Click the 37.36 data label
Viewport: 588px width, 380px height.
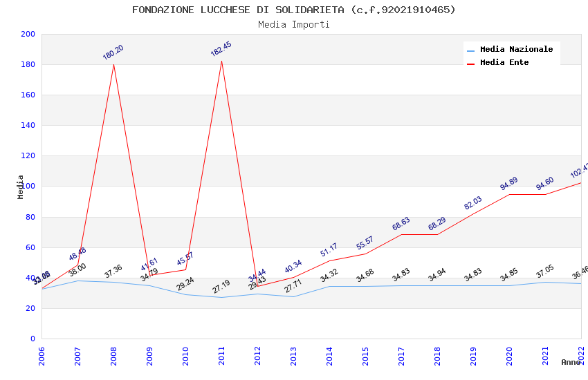[113, 272]
